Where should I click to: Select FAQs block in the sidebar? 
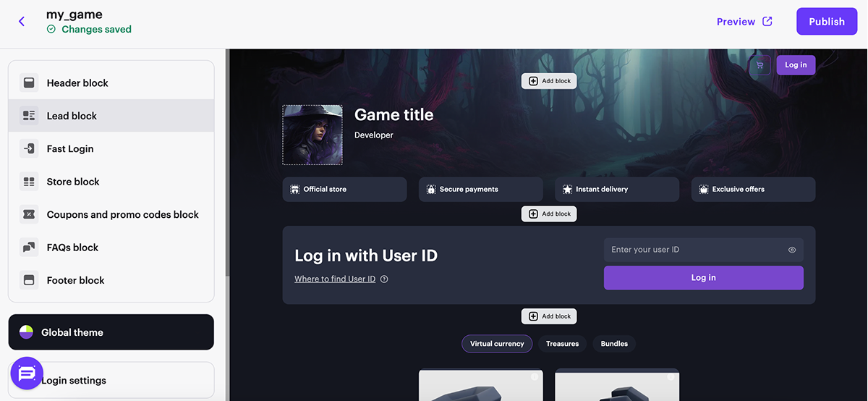tap(72, 248)
